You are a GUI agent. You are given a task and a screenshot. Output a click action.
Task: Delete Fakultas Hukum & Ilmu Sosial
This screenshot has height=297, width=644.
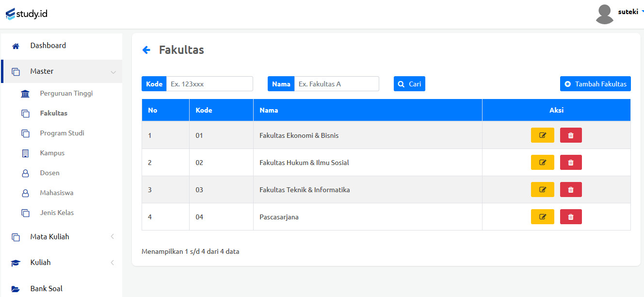tap(571, 163)
